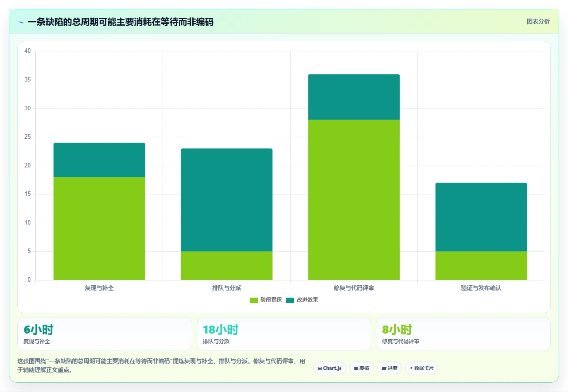This screenshot has width=568, height=392.
Task: Click the title 一条缺陷的总周期可能主要消耗在等待而非编码
Action: tap(121, 22)
